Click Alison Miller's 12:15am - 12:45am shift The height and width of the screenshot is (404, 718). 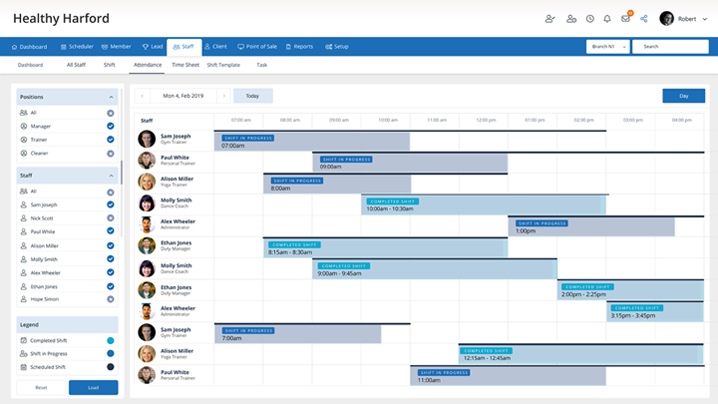coord(581,355)
